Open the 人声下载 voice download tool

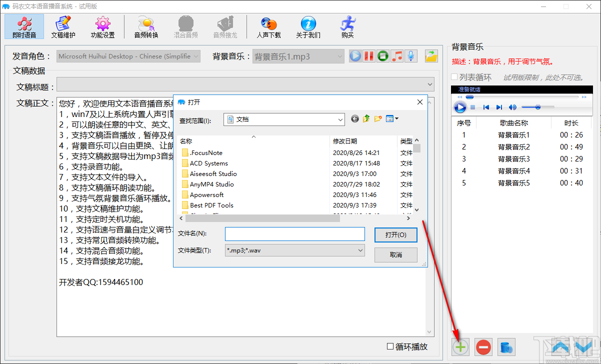pos(269,26)
